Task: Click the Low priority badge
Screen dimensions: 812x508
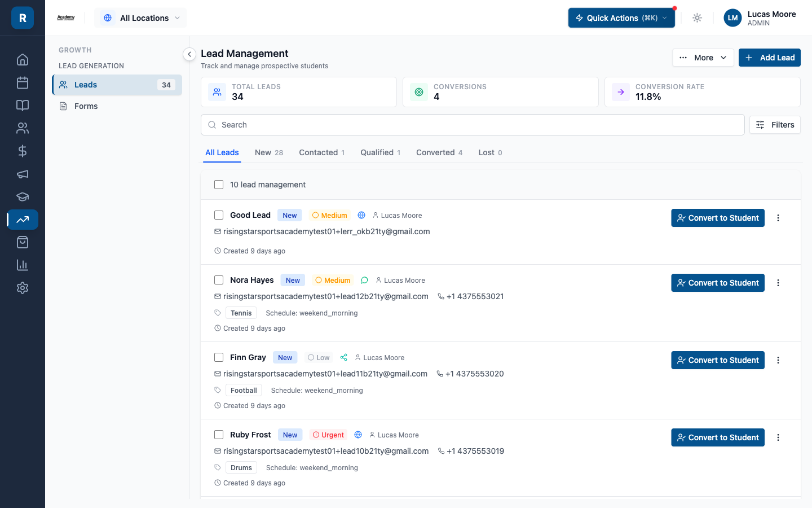Action: click(x=319, y=357)
